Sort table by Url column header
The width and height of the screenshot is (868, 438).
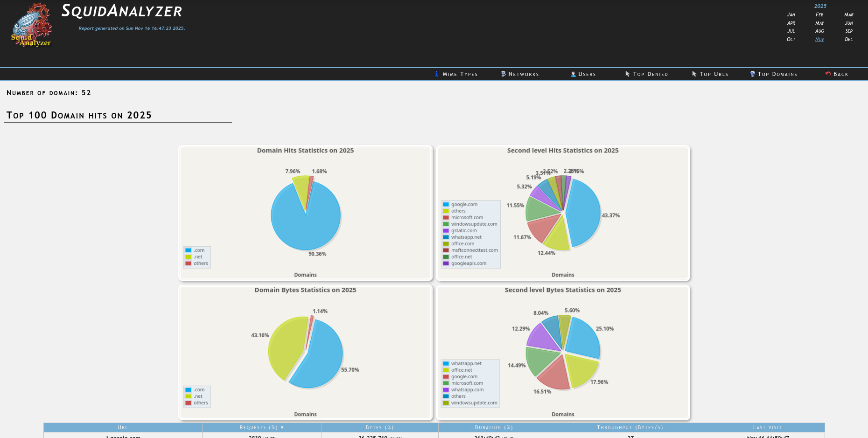(123, 427)
